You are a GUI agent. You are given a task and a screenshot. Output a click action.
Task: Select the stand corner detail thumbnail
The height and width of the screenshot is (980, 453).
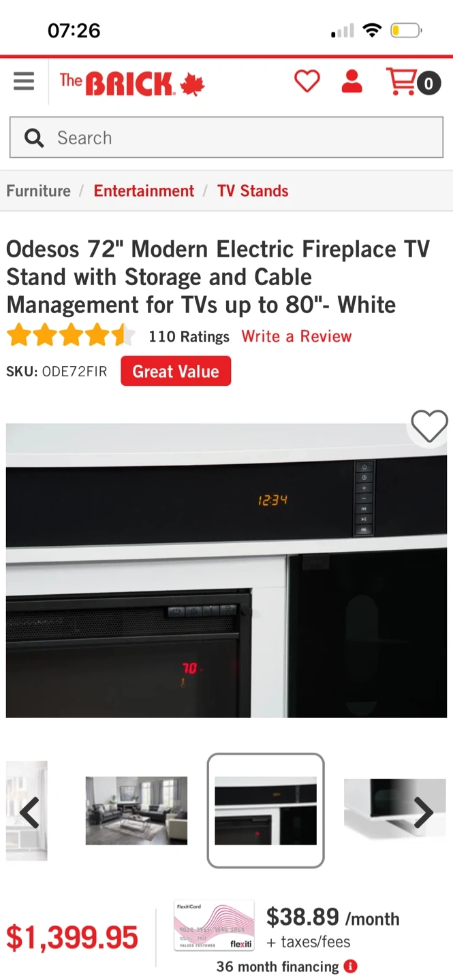395,810
